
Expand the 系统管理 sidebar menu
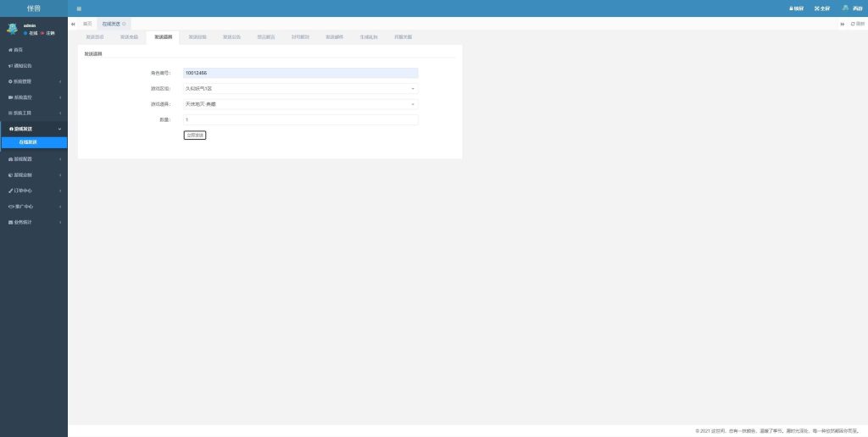pos(34,81)
